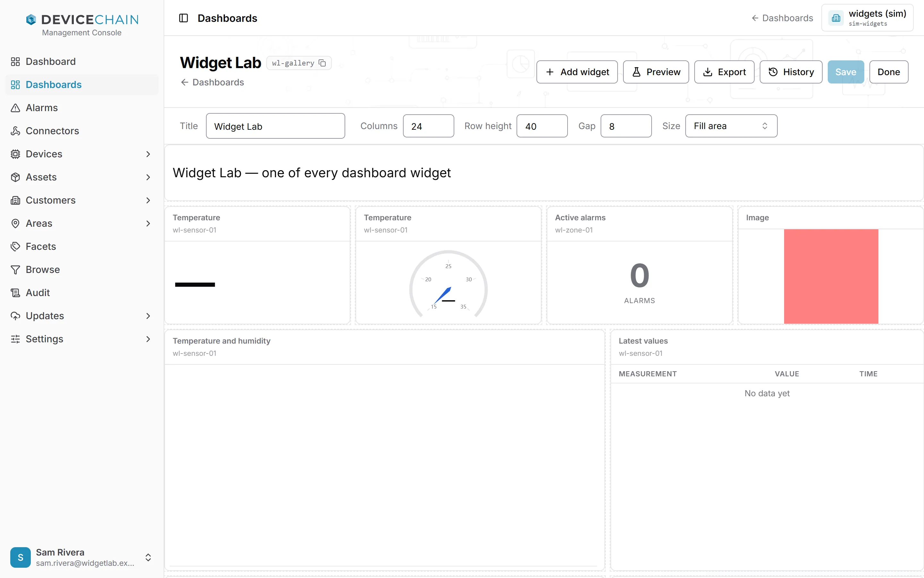924x578 pixels.
Task: Click the Customers building icon
Action: click(15, 200)
